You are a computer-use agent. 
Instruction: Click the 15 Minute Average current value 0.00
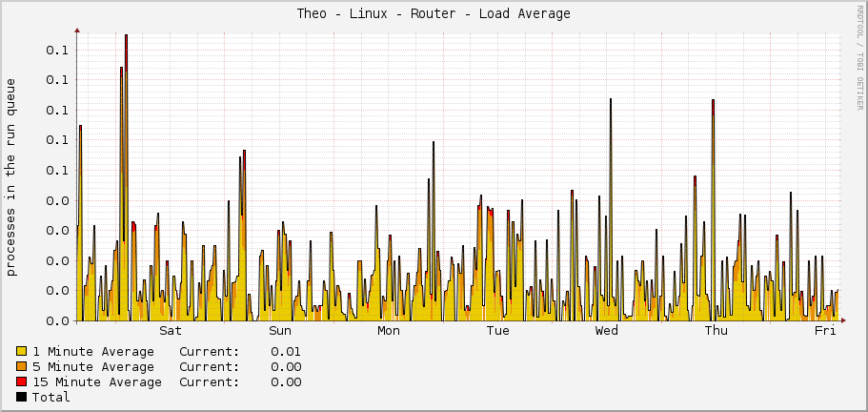(x=286, y=382)
